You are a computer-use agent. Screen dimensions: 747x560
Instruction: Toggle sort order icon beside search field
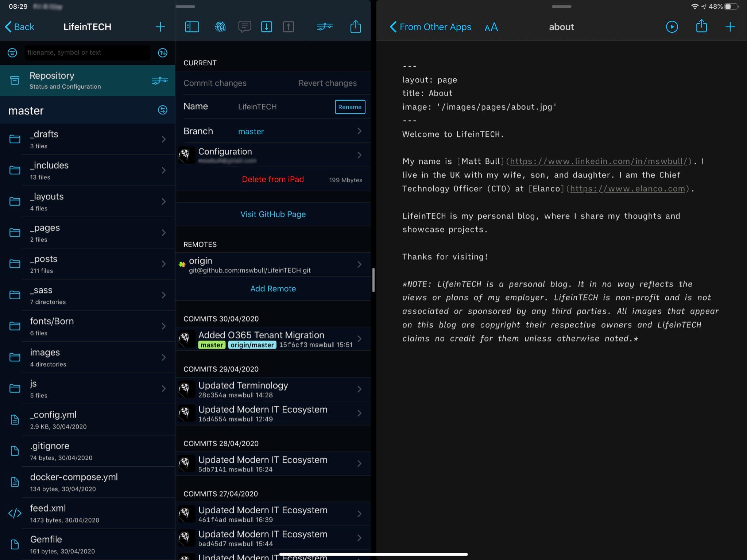pyautogui.click(x=163, y=52)
